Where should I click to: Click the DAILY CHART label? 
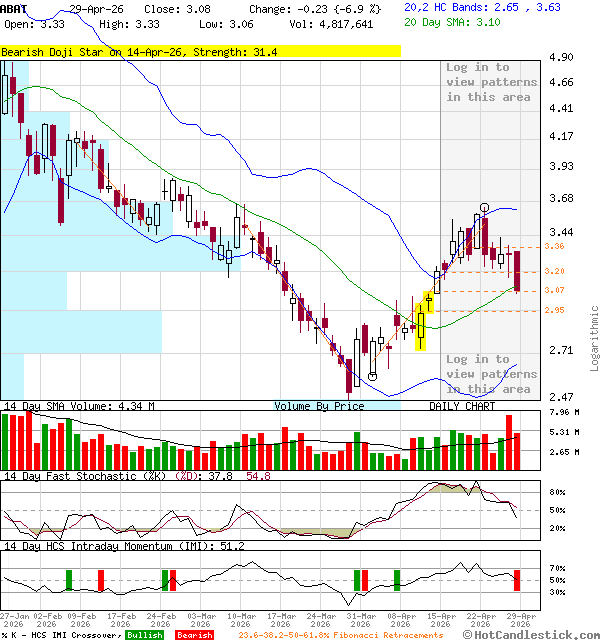click(462, 406)
